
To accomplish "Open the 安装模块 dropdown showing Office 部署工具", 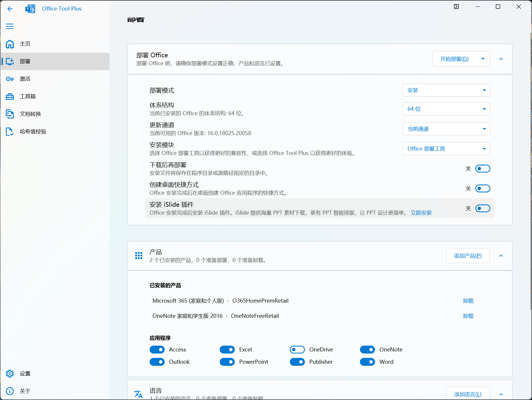I will click(446, 149).
